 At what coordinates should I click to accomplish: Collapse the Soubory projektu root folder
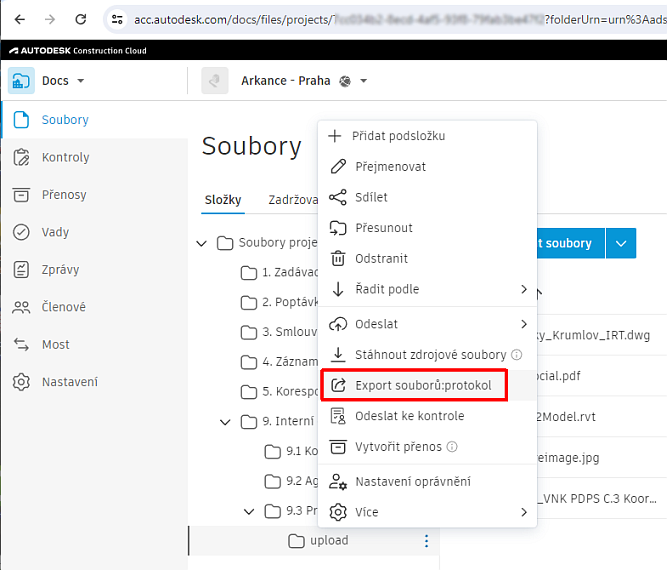(x=203, y=243)
